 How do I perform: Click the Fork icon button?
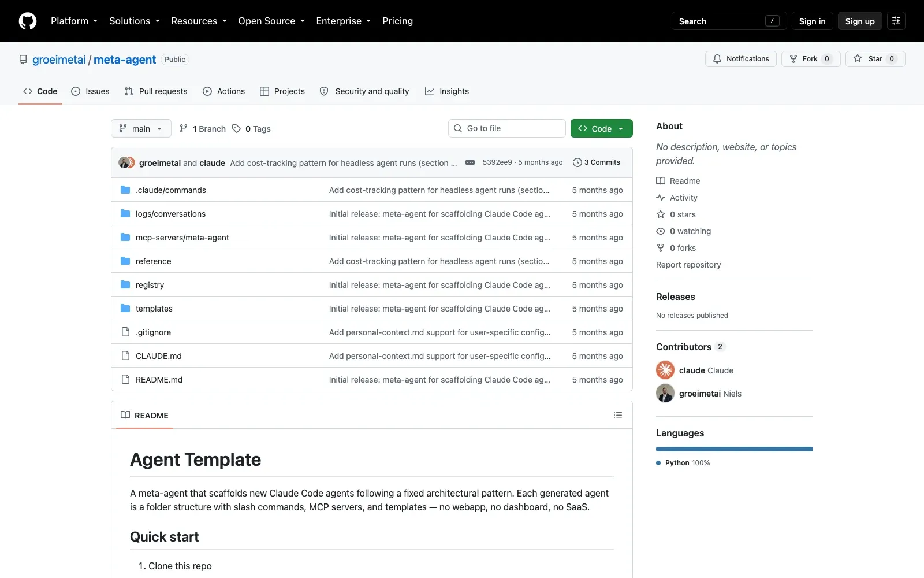793,59
